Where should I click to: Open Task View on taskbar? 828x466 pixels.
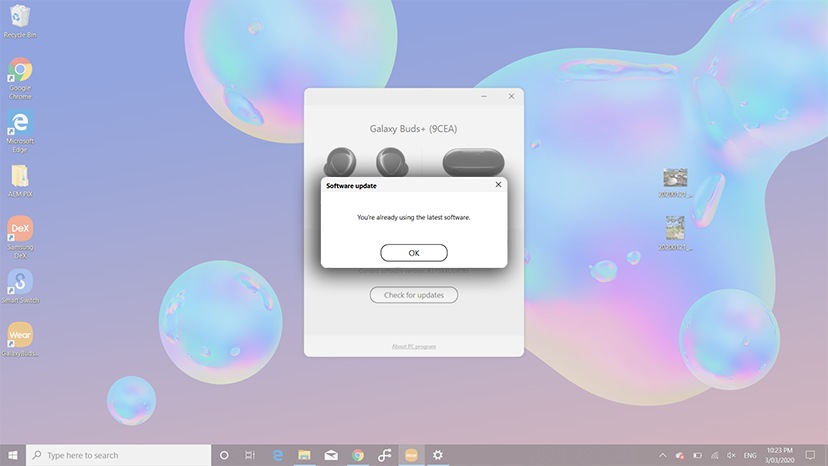click(250, 455)
